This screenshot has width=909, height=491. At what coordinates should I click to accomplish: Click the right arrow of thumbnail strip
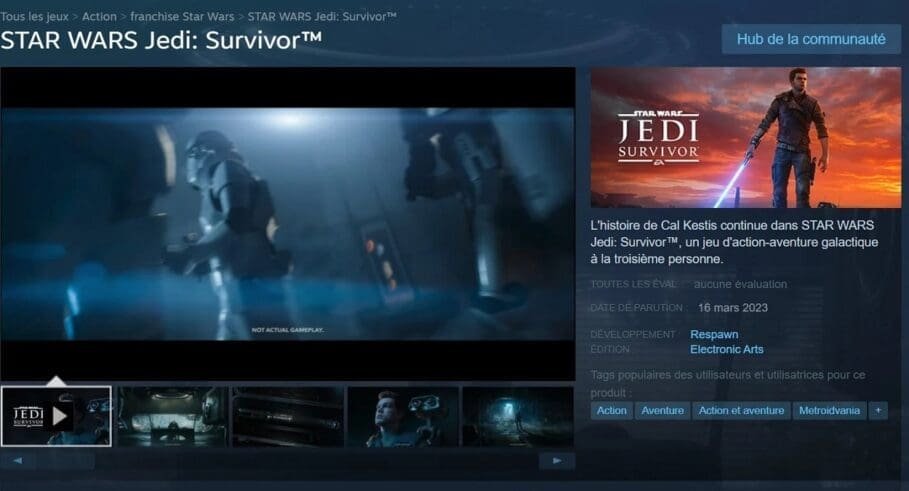point(557,461)
